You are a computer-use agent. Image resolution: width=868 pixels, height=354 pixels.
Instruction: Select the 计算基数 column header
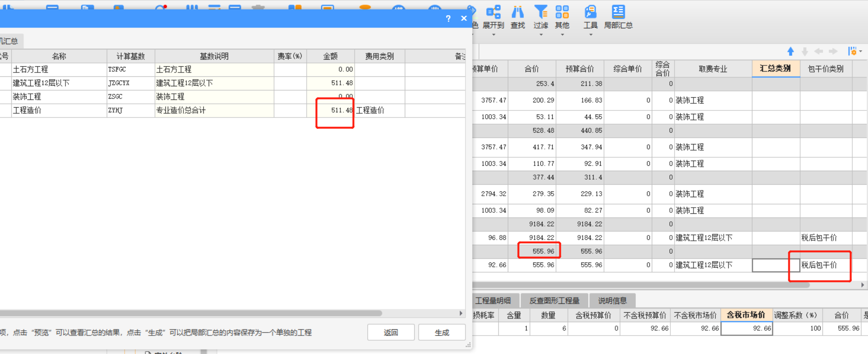pyautogui.click(x=131, y=56)
